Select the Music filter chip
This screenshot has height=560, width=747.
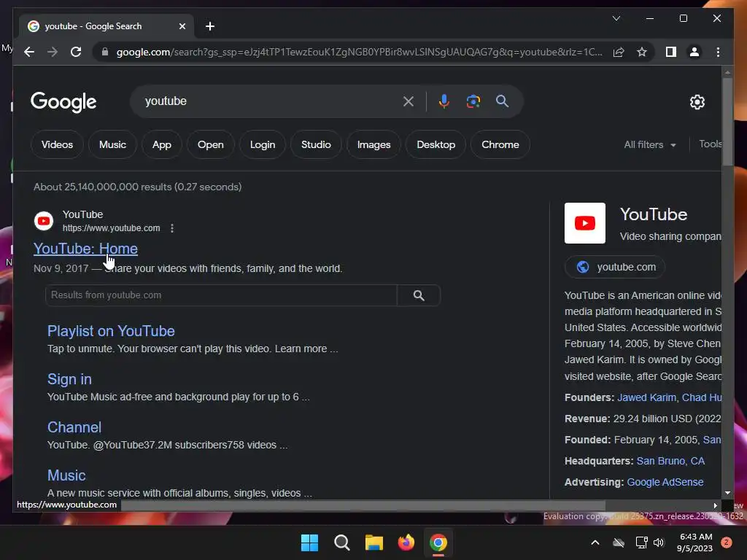(x=112, y=145)
